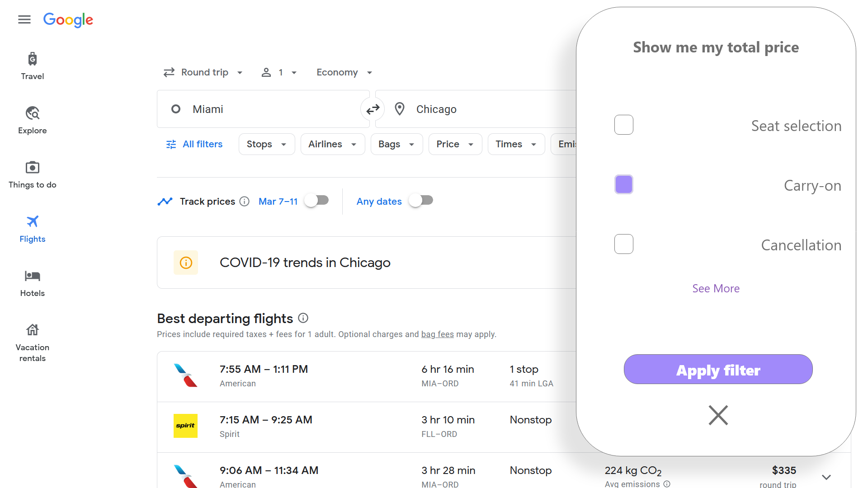868x488 pixels.
Task: Uncheck the Carry-on checkbox
Action: pos(623,185)
